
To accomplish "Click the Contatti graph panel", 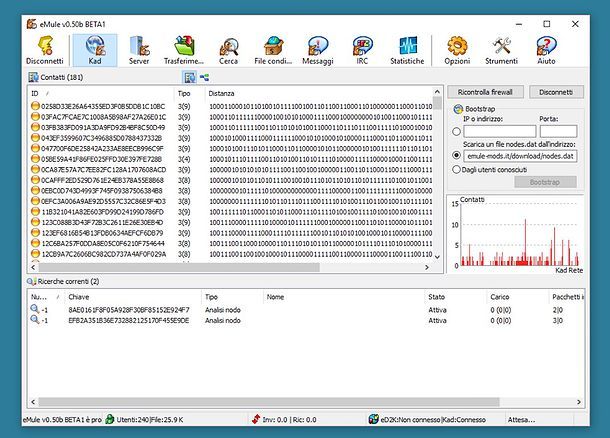I will click(x=516, y=235).
